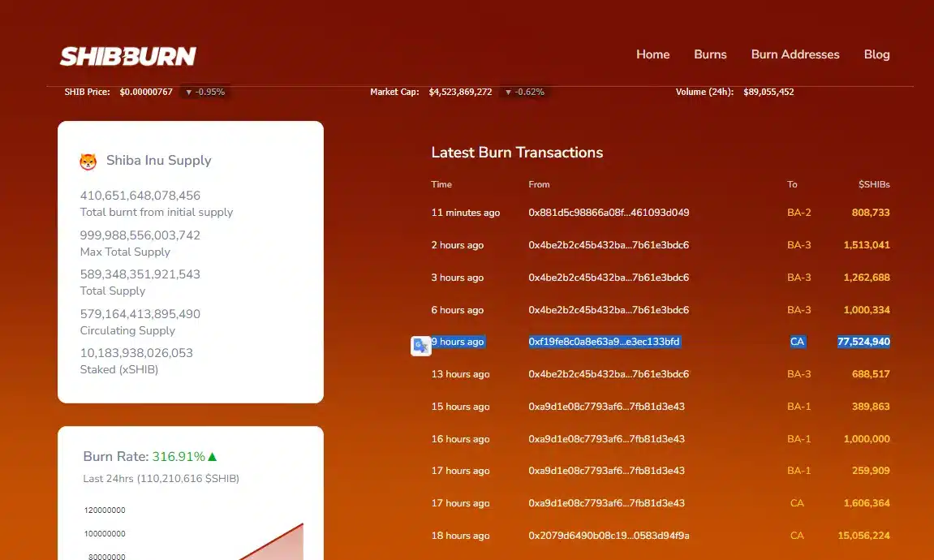Click 24h volume value $89,055,452
The height and width of the screenshot is (560, 934).
click(x=768, y=92)
